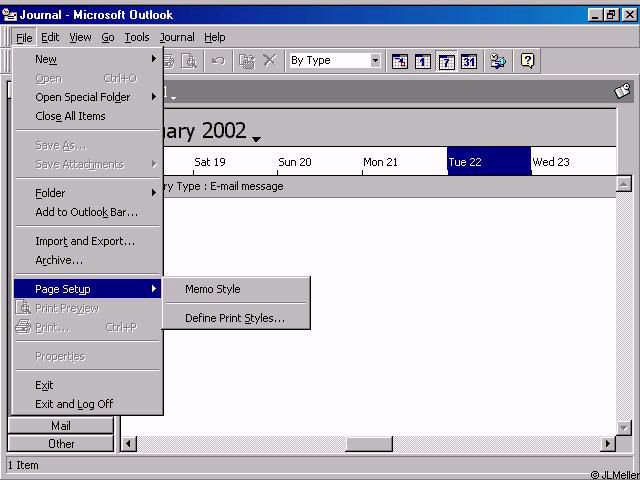This screenshot has width=640, height=480.
Task: Open the By Type view dropdown
Action: (x=375, y=61)
